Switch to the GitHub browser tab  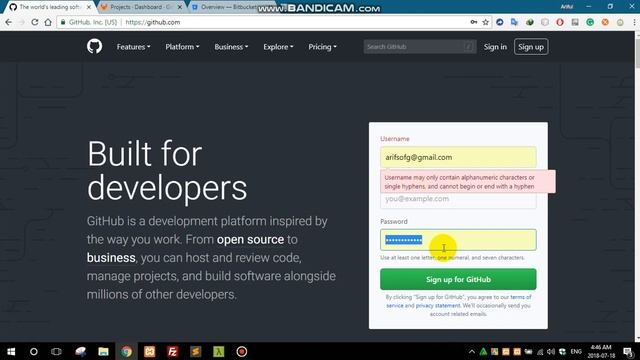pyautogui.click(x=49, y=7)
